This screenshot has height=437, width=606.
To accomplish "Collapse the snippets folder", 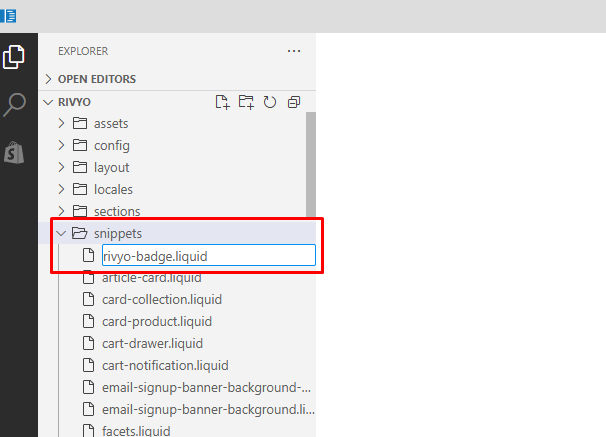I will (61, 233).
